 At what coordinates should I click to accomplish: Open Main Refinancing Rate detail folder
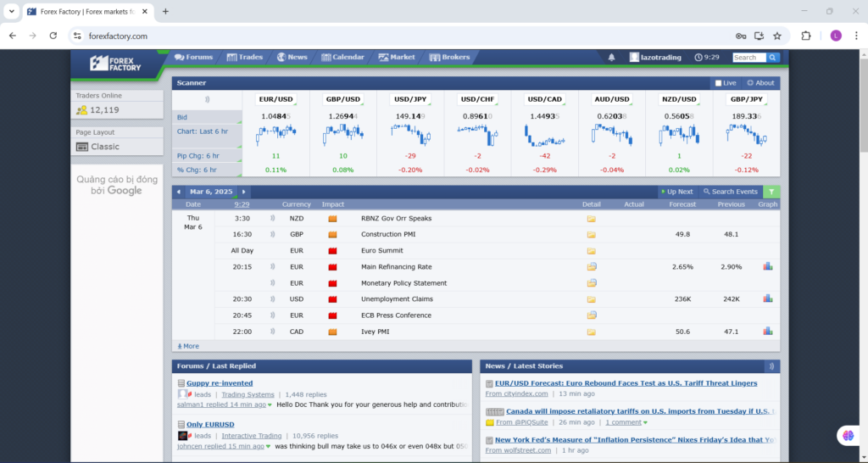(x=592, y=267)
